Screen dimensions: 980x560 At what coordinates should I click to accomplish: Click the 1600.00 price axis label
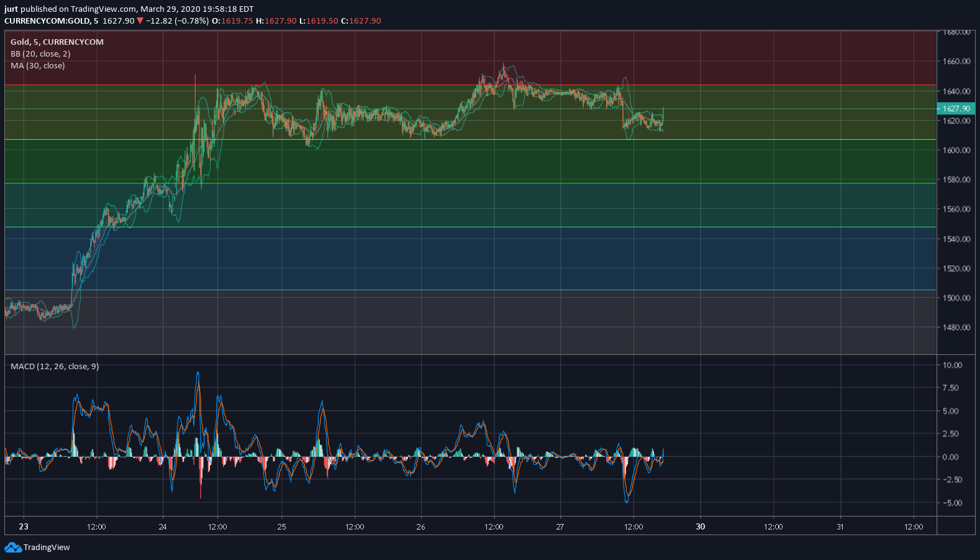point(956,150)
